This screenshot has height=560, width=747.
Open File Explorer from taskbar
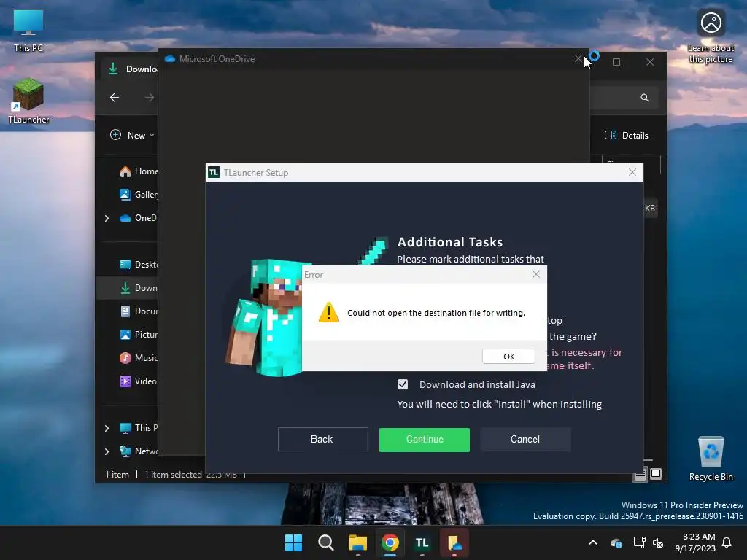pos(357,542)
